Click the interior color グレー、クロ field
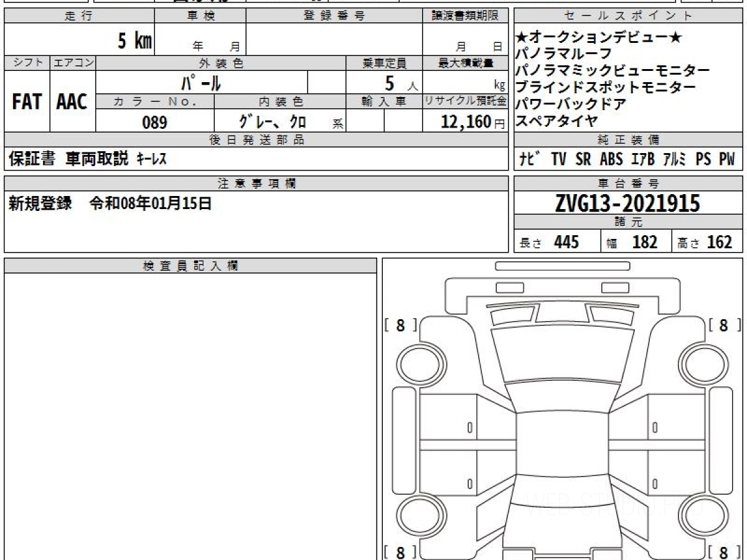 pyautogui.click(x=280, y=123)
